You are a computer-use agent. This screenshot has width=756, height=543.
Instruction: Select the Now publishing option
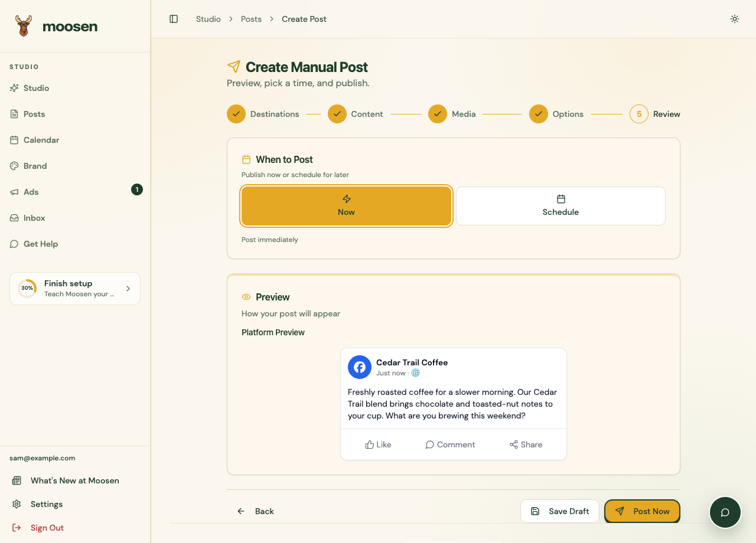point(347,206)
